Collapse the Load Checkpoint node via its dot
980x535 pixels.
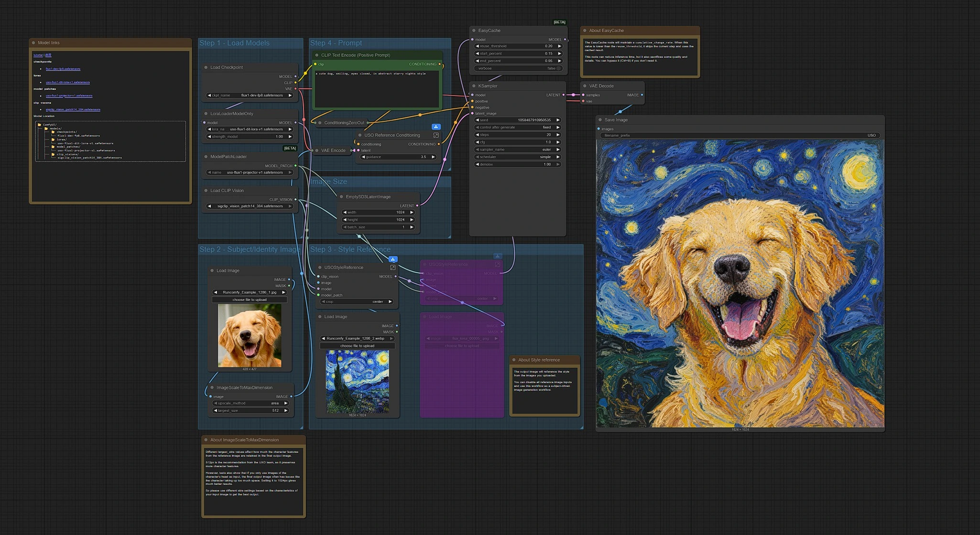click(206, 67)
